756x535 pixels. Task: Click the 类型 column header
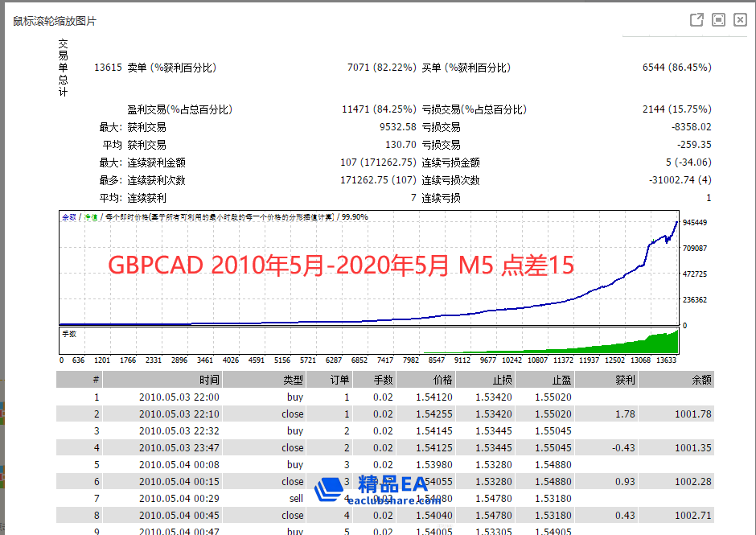point(293,380)
